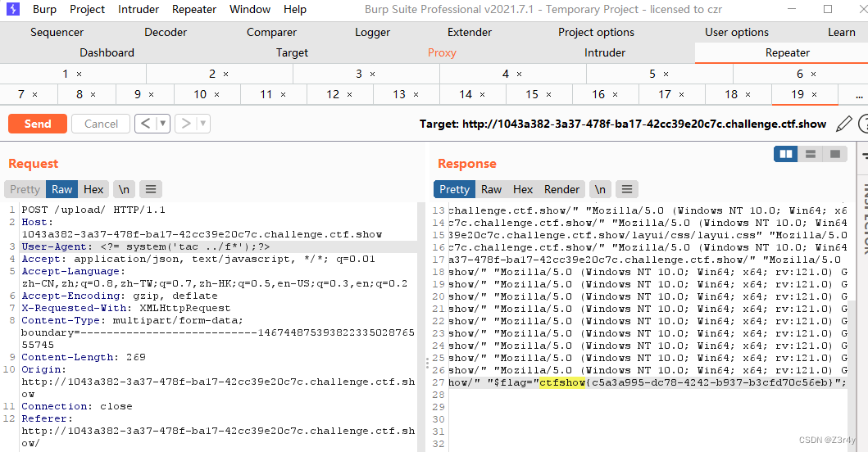Switch to the Target tab
Viewport: 868px width, 452px height.
coord(292,52)
